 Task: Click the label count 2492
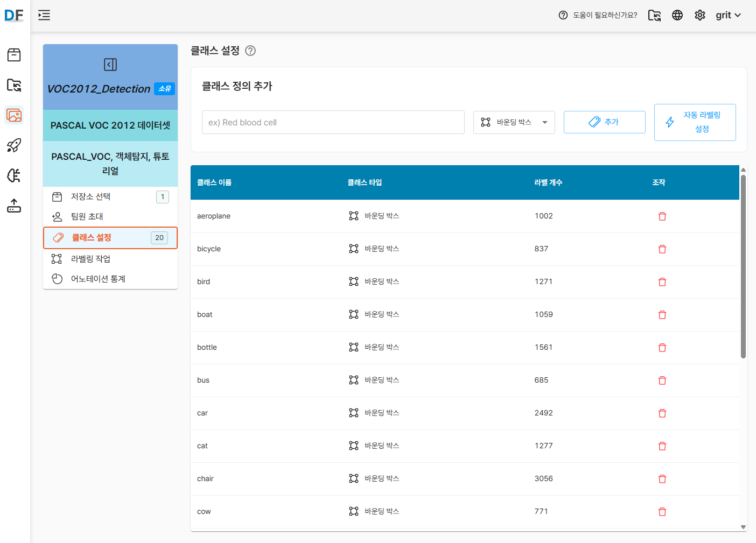pos(544,413)
